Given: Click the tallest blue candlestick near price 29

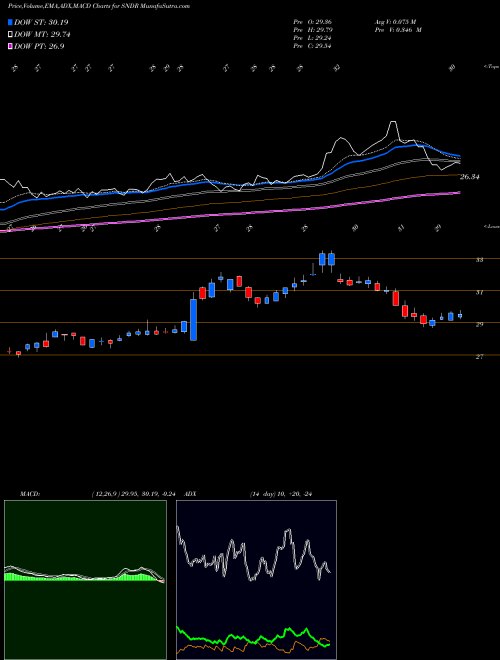Looking at the screenshot, I should 193,319.
